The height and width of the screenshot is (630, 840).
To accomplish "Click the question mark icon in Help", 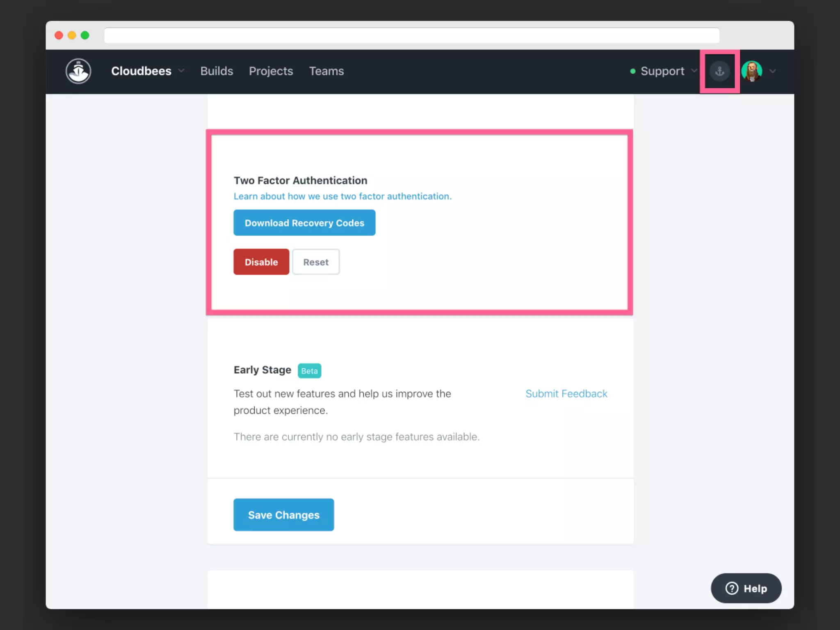I will [732, 588].
